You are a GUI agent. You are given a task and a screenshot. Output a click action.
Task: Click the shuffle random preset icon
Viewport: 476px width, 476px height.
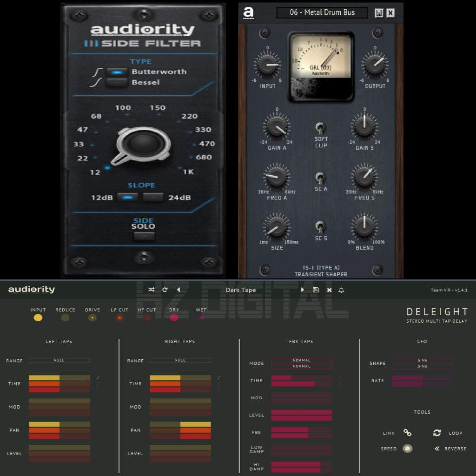[x=152, y=290]
